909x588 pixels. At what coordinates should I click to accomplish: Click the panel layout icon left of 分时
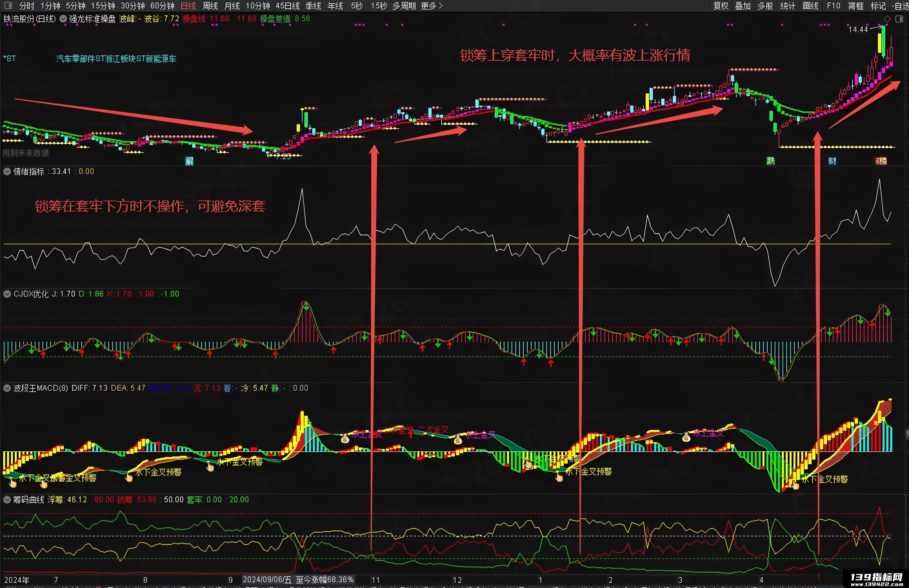pos(8,6)
